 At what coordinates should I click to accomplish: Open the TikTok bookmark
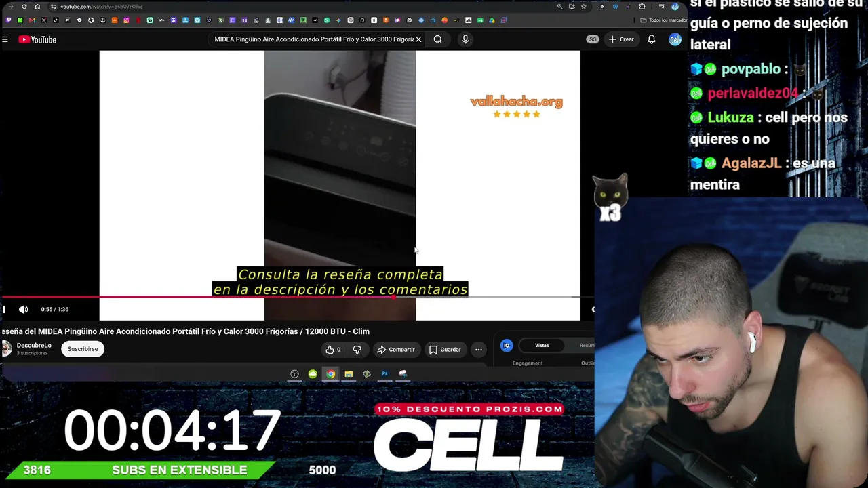56,20
